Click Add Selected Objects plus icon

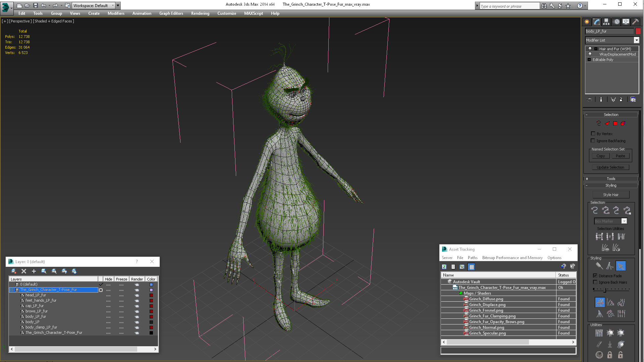pyautogui.click(x=34, y=271)
